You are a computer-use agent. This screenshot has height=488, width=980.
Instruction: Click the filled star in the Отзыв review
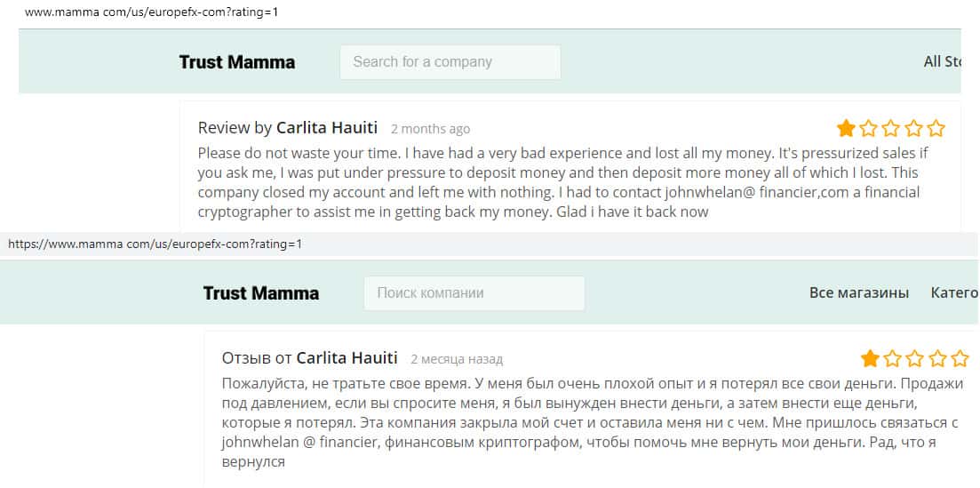point(870,359)
